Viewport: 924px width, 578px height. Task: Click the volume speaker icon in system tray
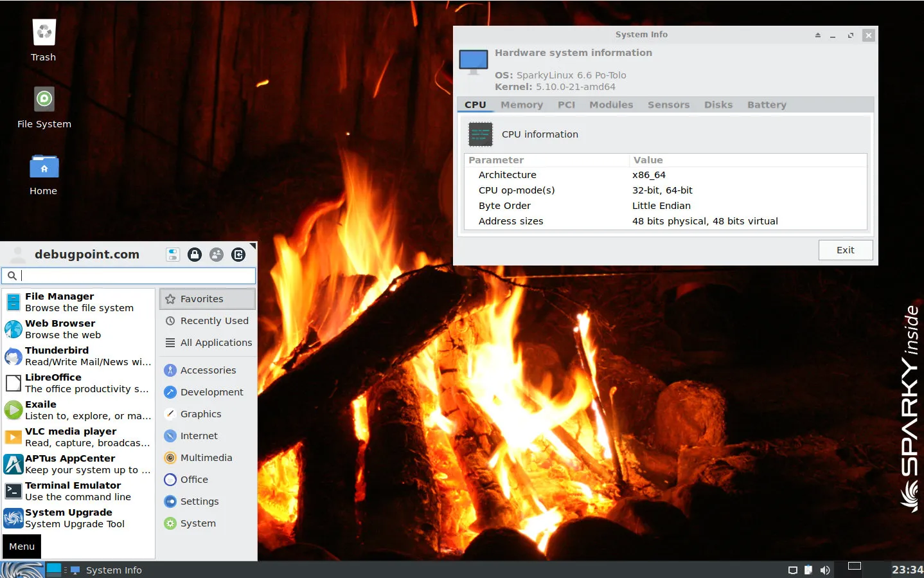coord(825,570)
